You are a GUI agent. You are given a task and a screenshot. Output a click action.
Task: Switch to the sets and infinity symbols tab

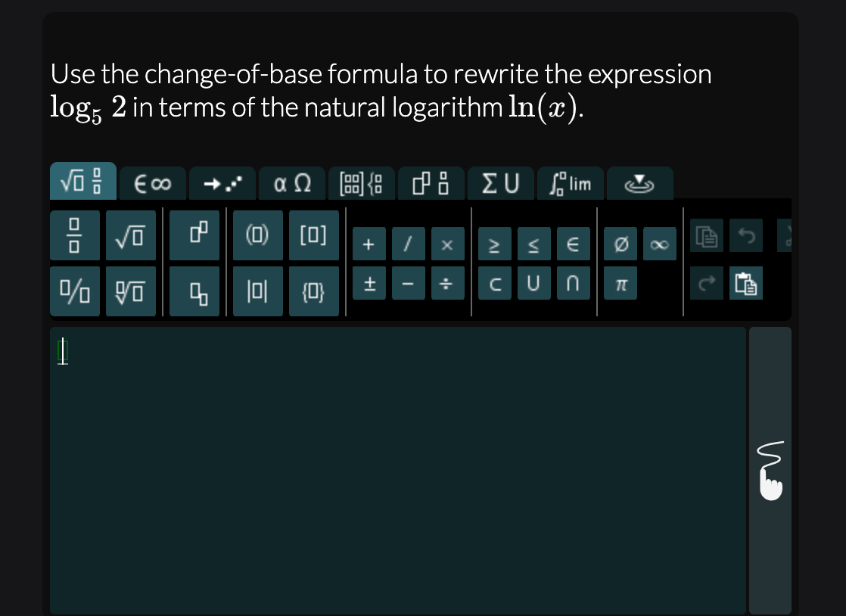pos(152,182)
